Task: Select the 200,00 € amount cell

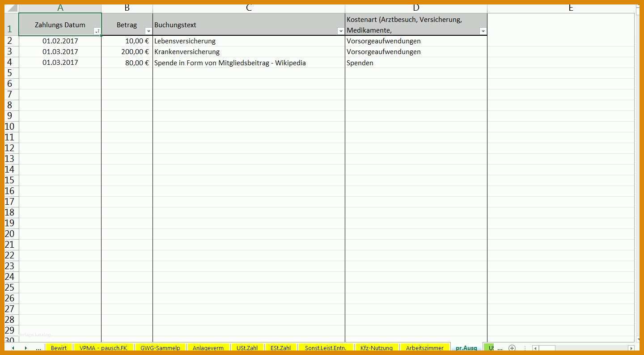Action: tap(127, 52)
